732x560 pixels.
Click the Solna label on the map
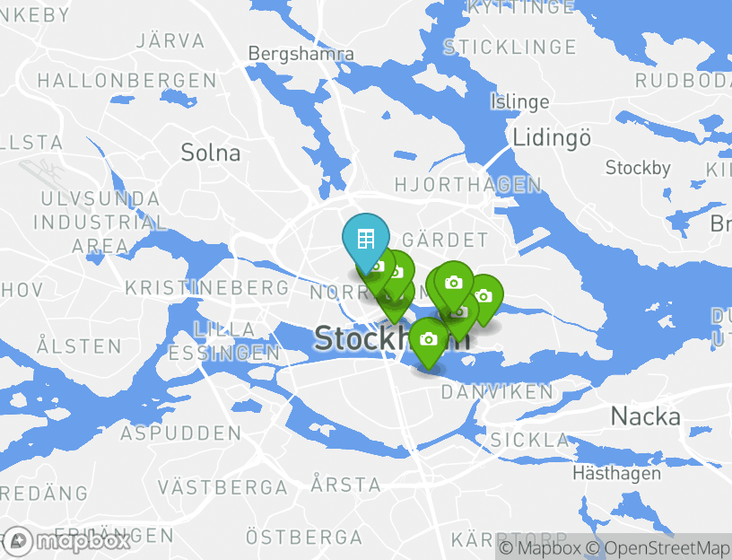[x=211, y=153]
